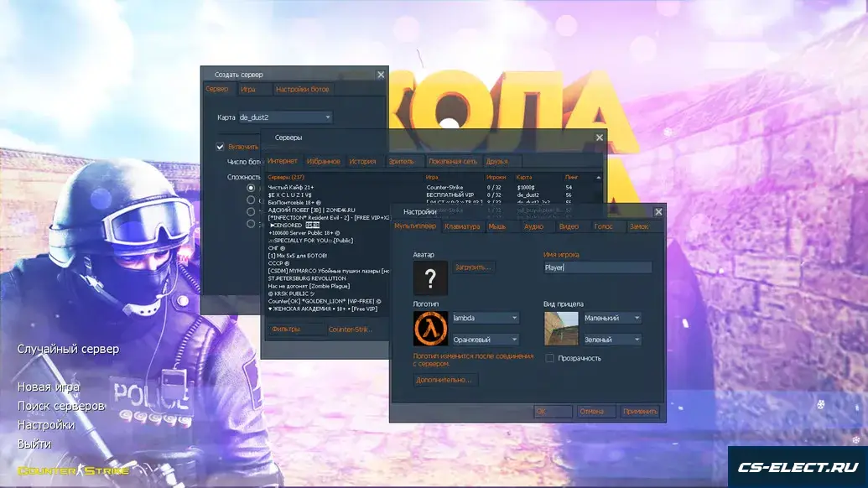Enable the Прозрачность crosshair checkbox
This screenshot has height=488, width=868.
pos(550,358)
